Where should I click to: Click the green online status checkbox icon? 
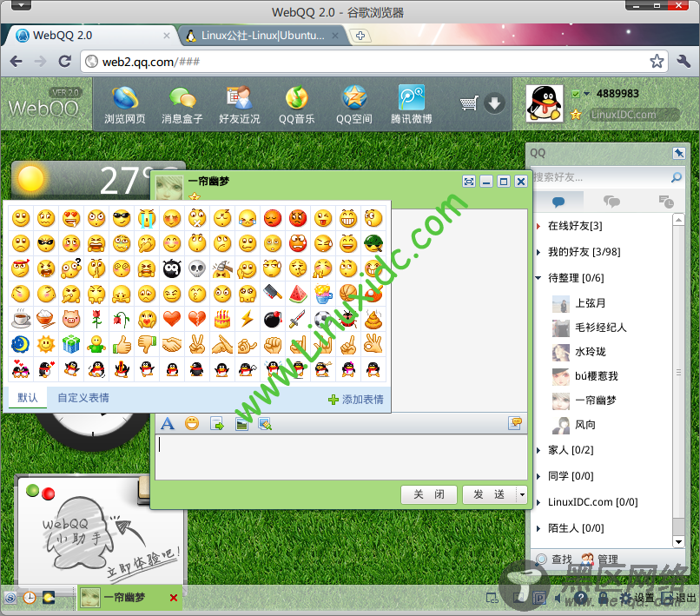click(576, 94)
